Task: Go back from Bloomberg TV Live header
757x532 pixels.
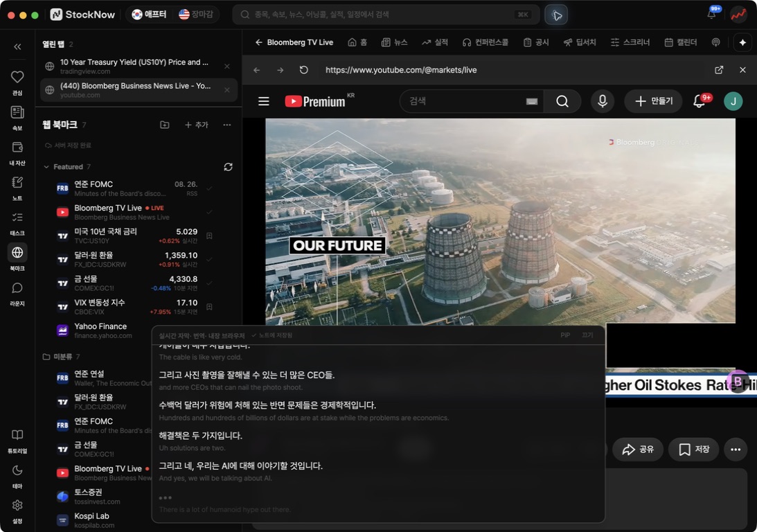Action: click(259, 42)
